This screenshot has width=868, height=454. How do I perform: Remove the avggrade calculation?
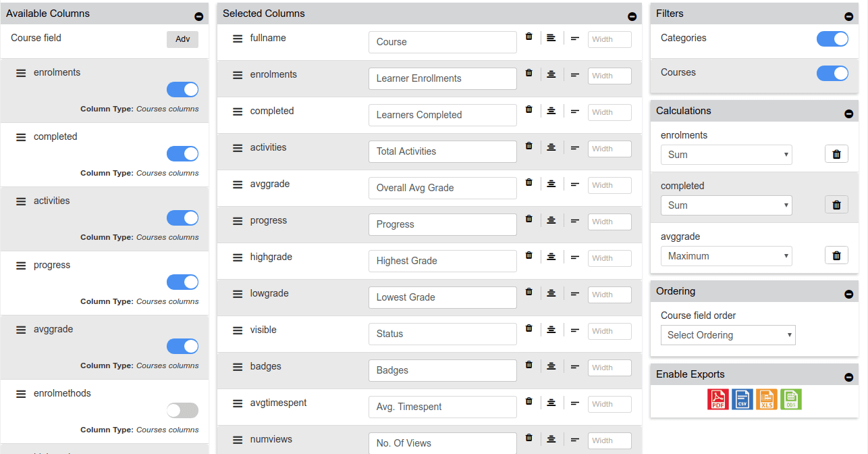tap(836, 255)
